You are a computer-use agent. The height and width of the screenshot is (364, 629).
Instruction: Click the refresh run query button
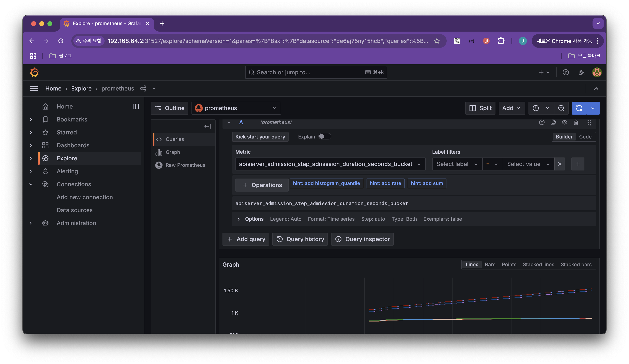[579, 108]
